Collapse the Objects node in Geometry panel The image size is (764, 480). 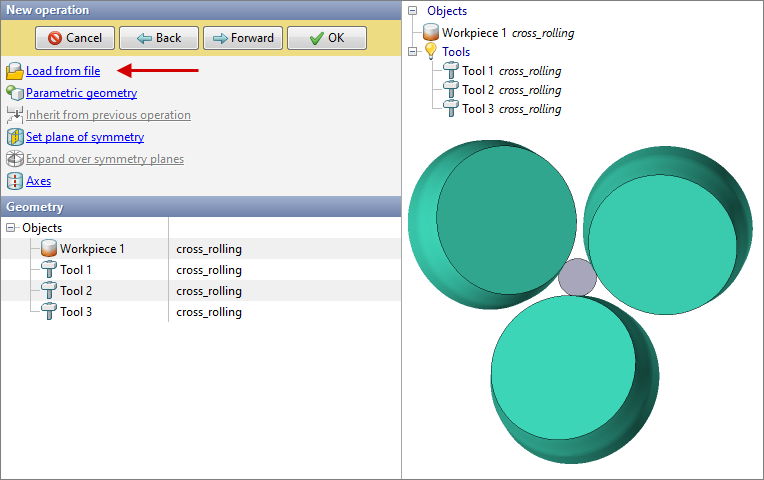coord(11,228)
